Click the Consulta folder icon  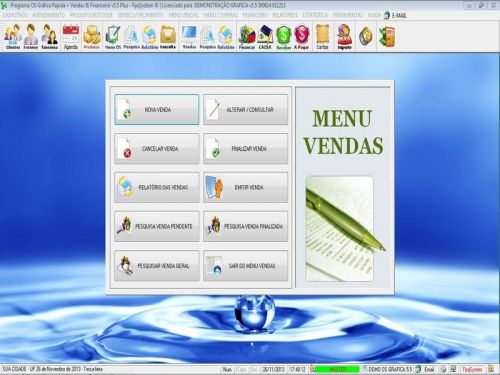pyautogui.click(x=168, y=37)
